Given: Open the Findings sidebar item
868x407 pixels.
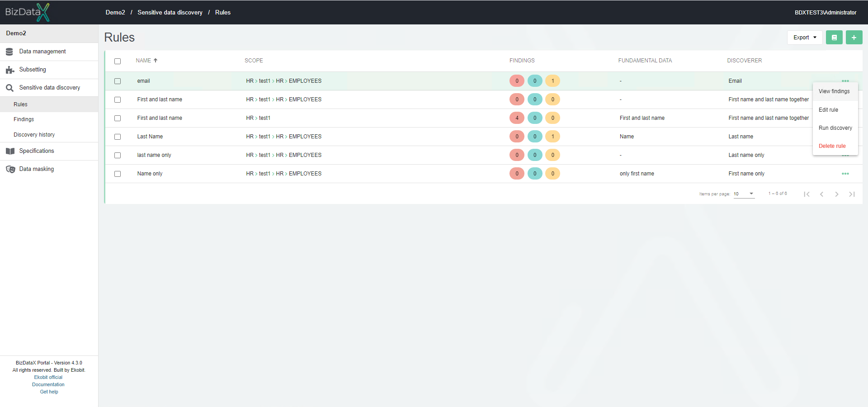Looking at the screenshot, I should (x=49, y=119).
